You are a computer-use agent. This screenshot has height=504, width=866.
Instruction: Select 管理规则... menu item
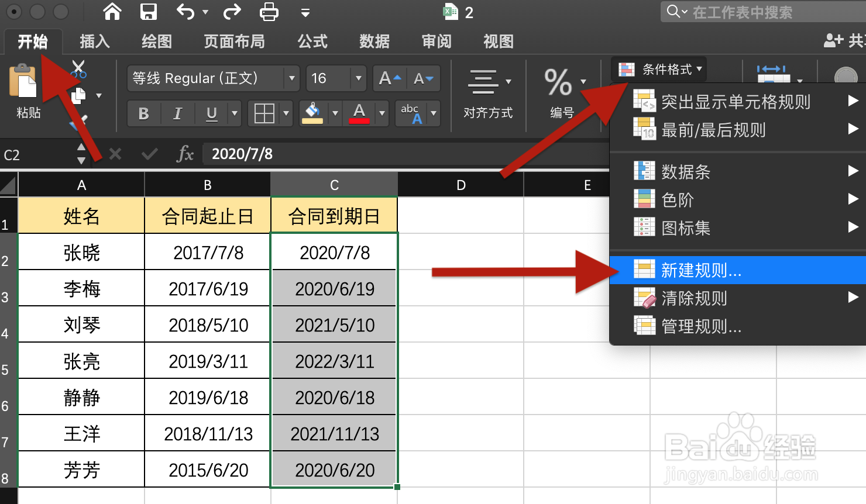tap(737, 326)
